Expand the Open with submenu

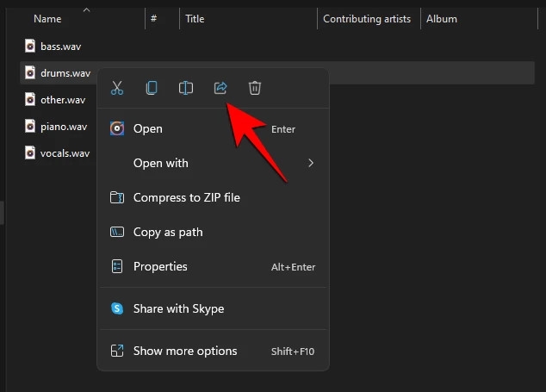tap(213, 163)
